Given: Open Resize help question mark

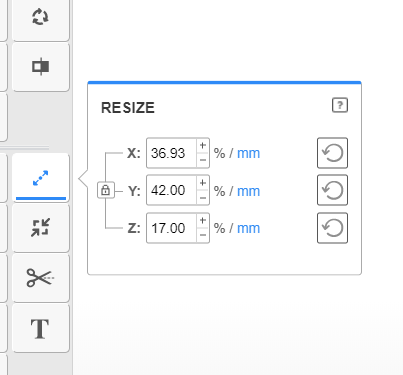Looking at the screenshot, I should 340,105.
